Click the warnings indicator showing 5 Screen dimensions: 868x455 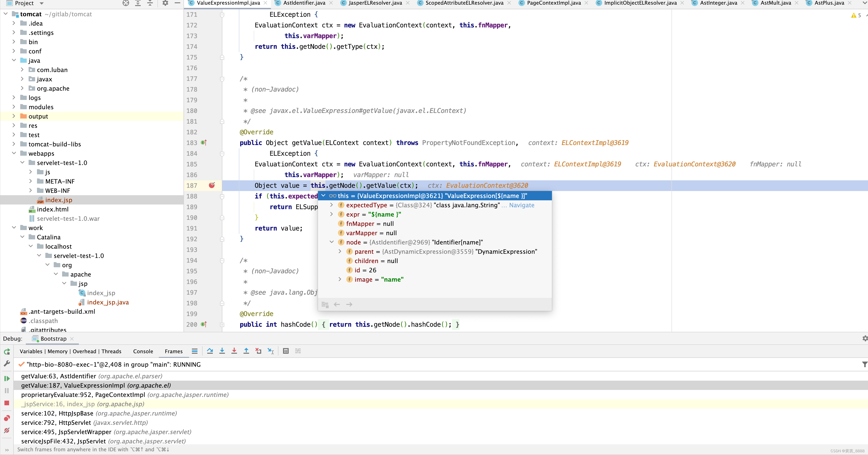pyautogui.click(x=855, y=15)
